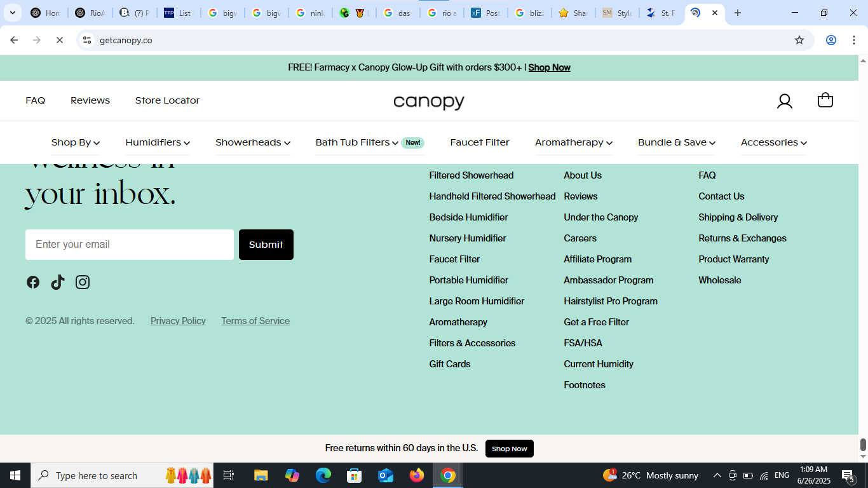Expand the Showerheads menu
The image size is (868, 488).
point(253,142)
